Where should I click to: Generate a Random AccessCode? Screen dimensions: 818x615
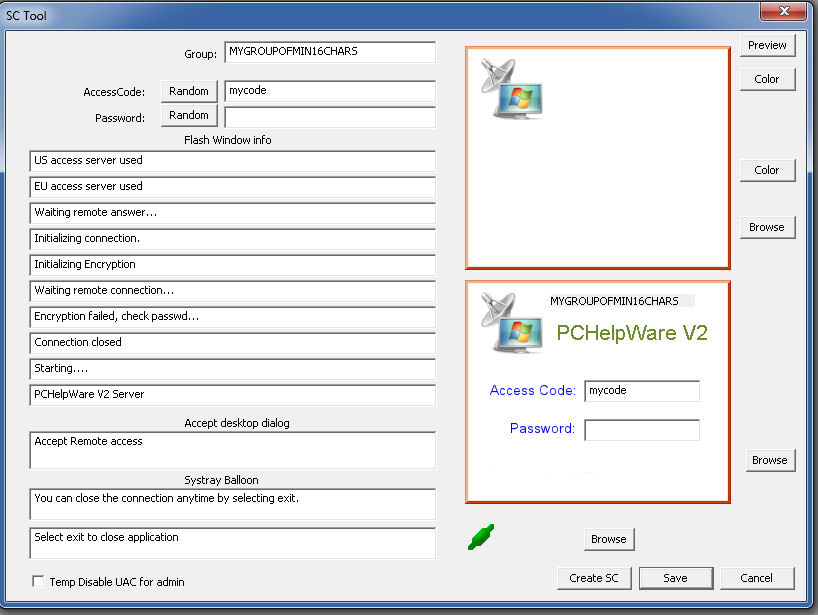[189, 91]
